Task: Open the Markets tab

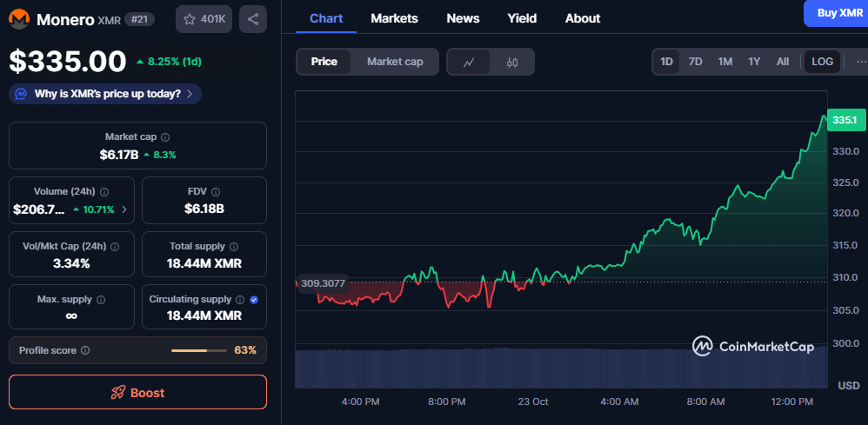Action: coord(394,18)
